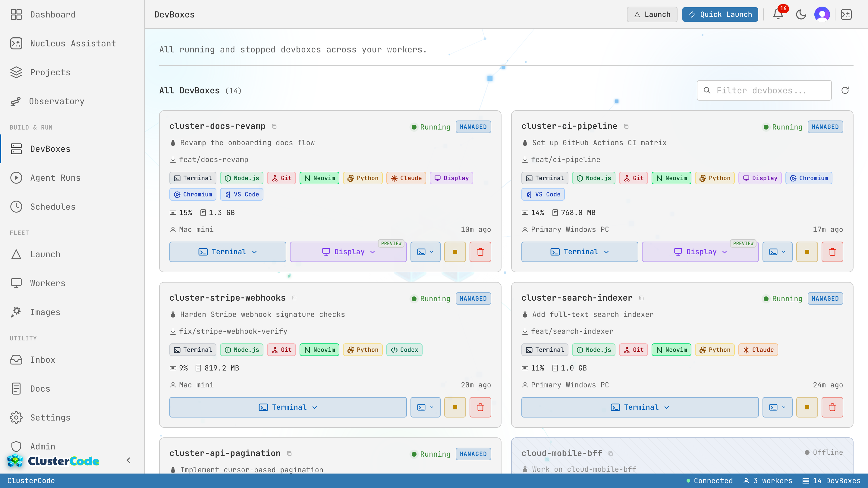Click the VS Code tag in cluster-docs-revamp

242,194
